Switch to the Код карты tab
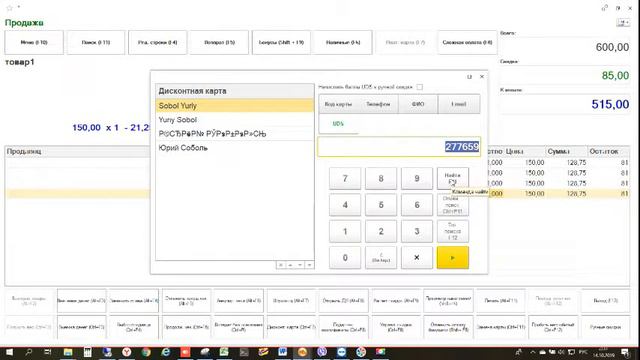640x360 pixels. coord(338,104)
